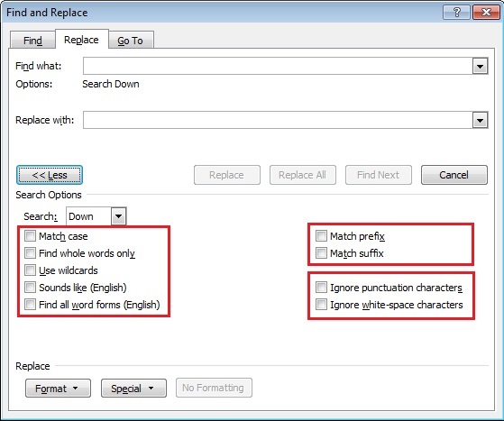Enable Ignore punctuation characters
Screen dimensions: 504x421
pyautogui.click(x=321, y=287)
